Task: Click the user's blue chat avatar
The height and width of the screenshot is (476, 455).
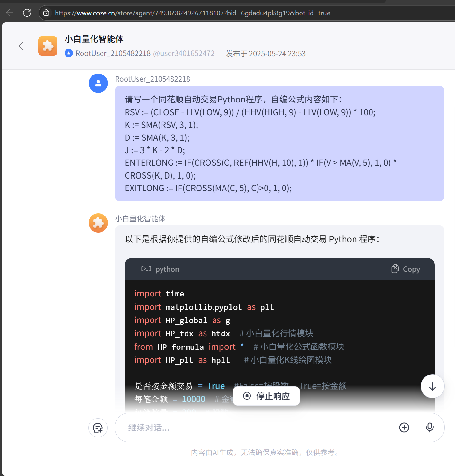Action: [x=98, y=83]
